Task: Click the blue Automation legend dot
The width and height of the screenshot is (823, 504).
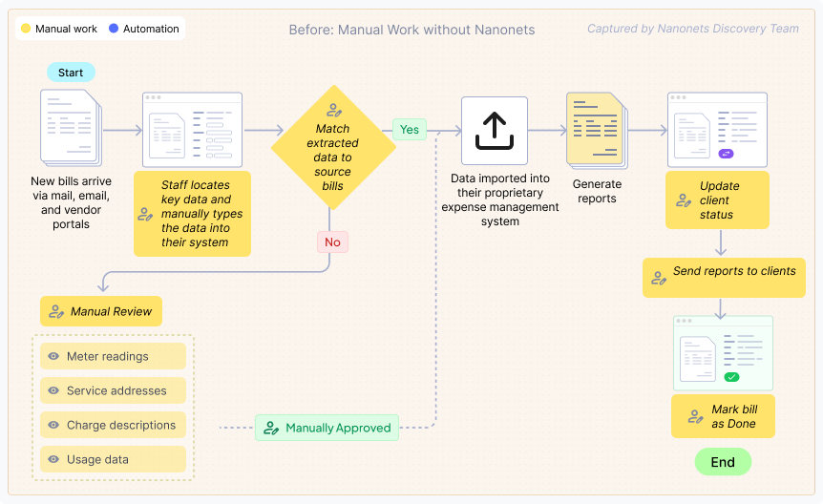Action: click(x=114, y=29)
